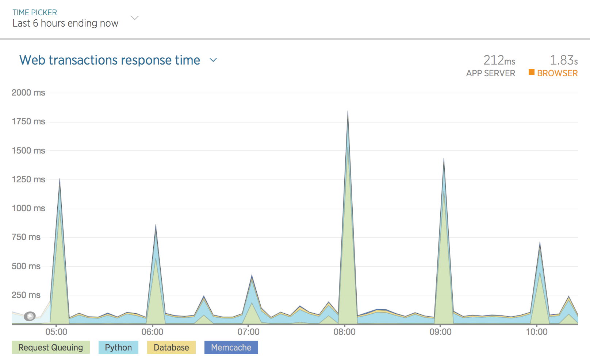
Task: Toggle the Memcache legend swatch
Action: (x=231, y=347)
